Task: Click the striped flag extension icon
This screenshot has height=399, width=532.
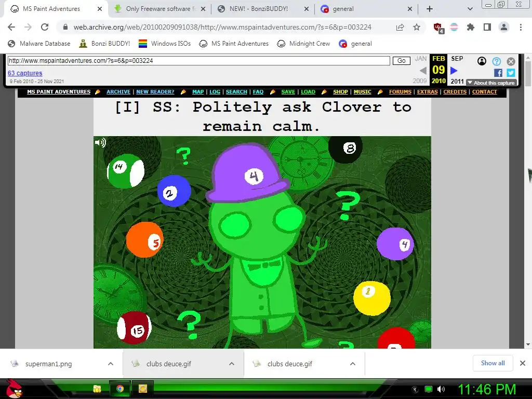Action: coord(454,27)
